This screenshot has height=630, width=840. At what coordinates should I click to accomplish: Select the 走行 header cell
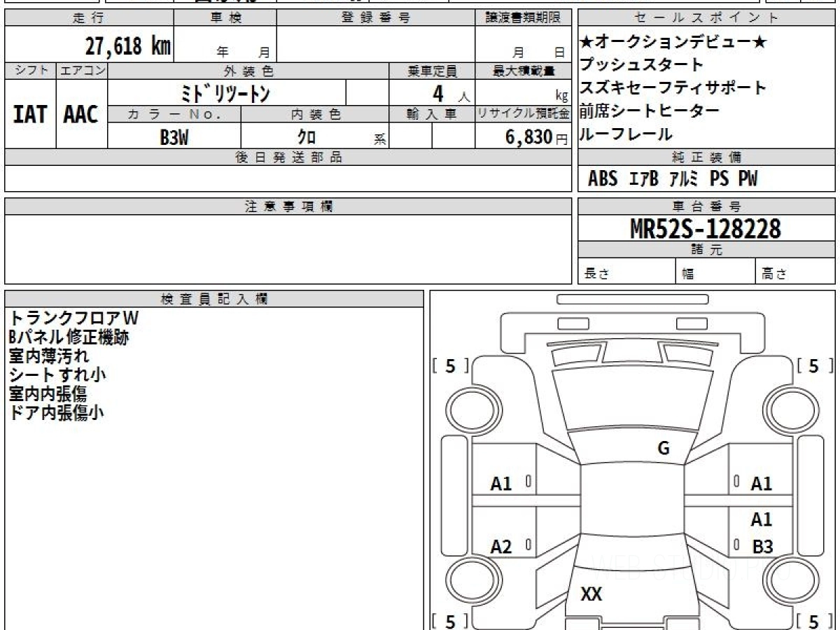click(x=89, y=18)
